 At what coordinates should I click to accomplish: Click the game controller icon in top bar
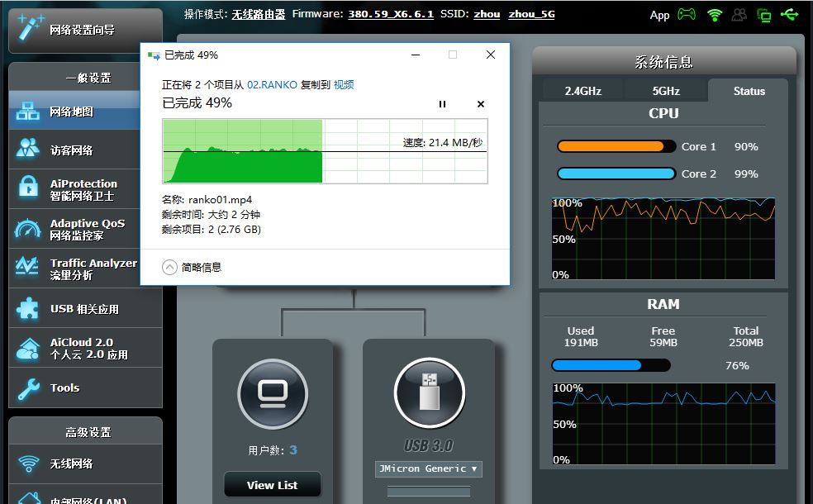(x=687, y=15)
